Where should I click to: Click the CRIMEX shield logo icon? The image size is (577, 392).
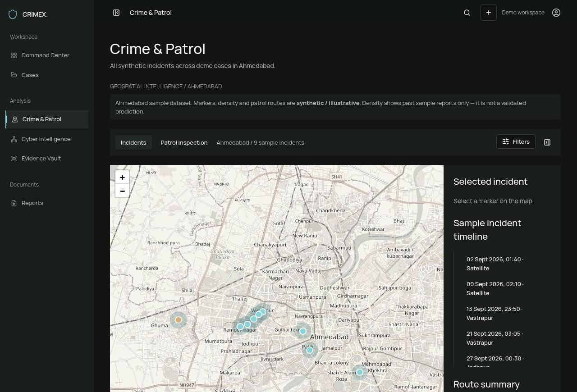pos(13,14)
